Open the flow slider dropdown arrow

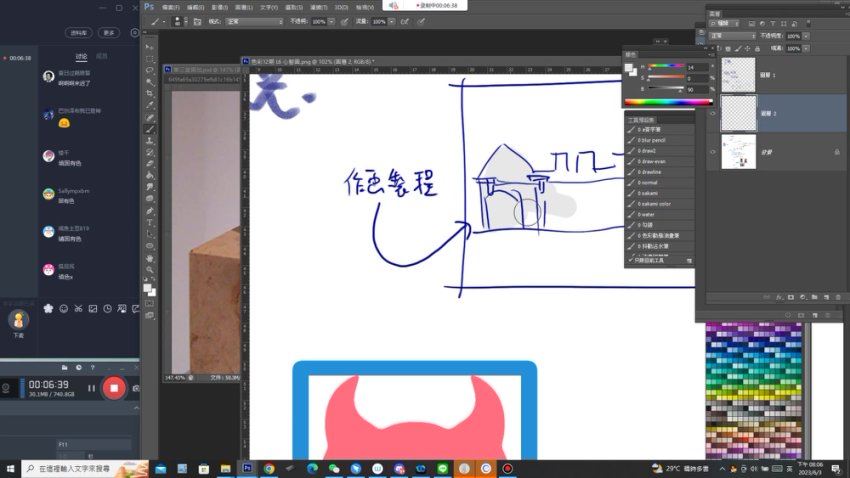[x=391, y=22]
